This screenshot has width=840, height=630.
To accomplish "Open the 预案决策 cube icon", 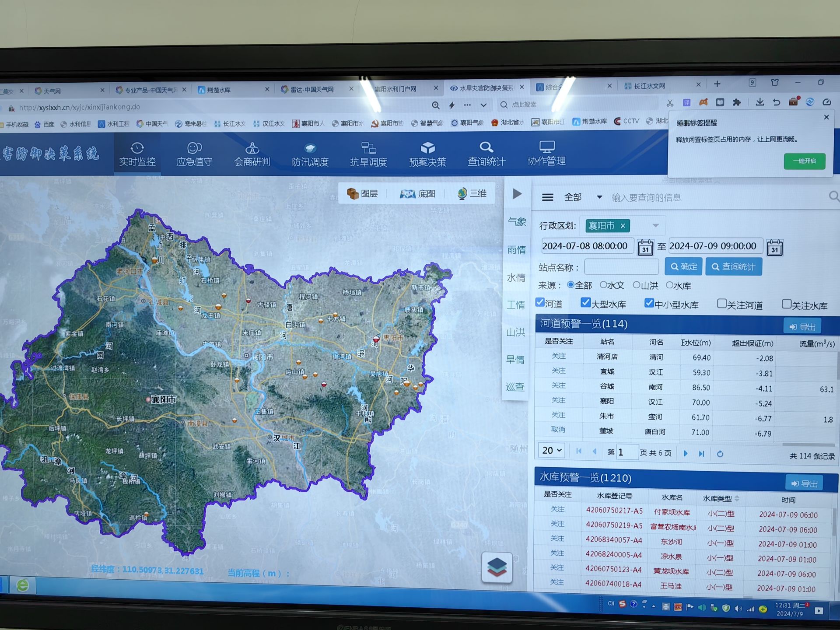I will (427, 148).
